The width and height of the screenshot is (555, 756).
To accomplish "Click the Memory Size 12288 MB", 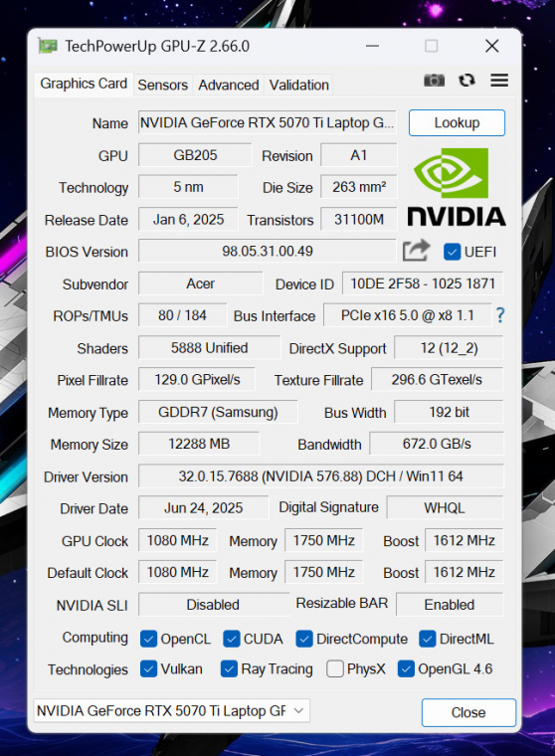I will tap(199, 444).
